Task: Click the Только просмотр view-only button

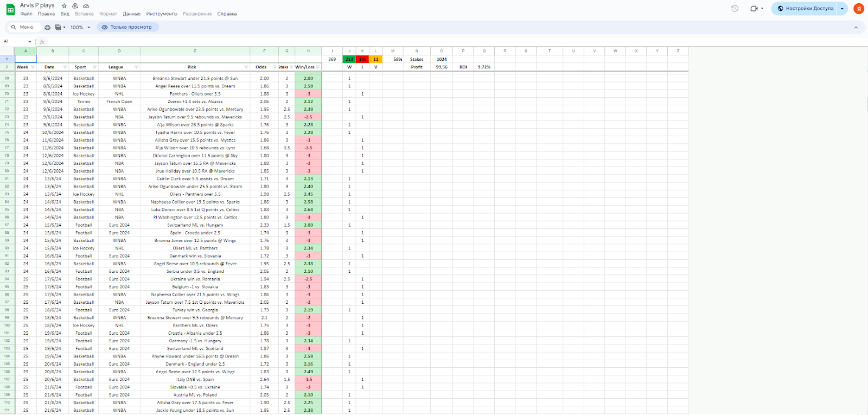Action: tap(128, 27)
